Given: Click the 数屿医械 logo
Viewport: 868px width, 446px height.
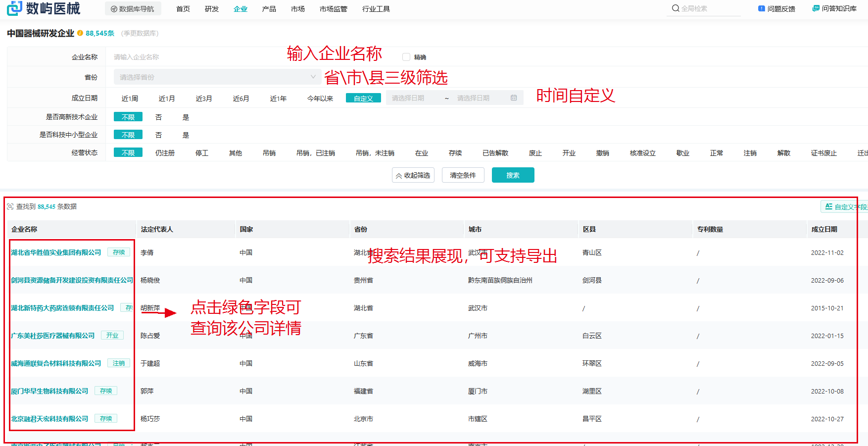Looking at the screenshot, I should click(x=44, y=8).
